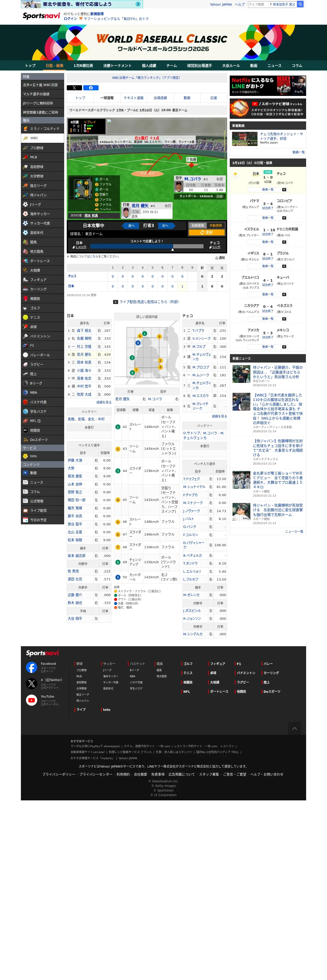Click footer YouTube round icon
Image resolution: width=327 pixels, height=980 pixels.
click(x=32, y=700)
